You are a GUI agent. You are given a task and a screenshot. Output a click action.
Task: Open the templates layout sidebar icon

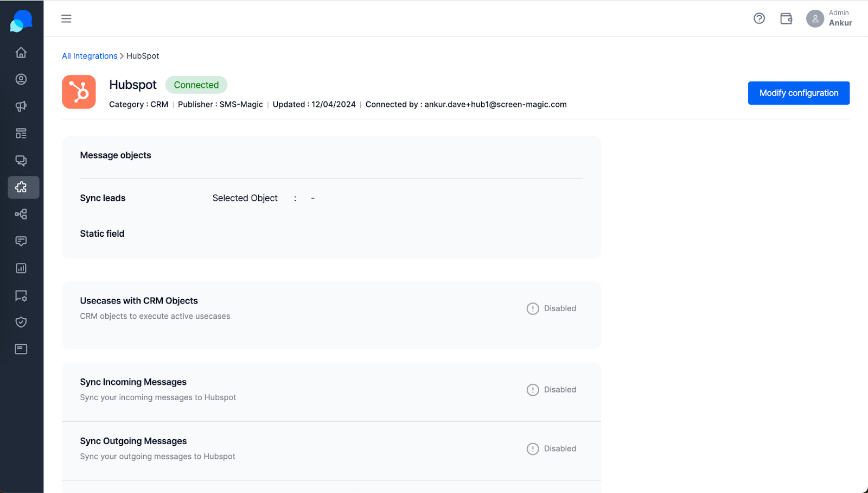[x=21, y=134]
